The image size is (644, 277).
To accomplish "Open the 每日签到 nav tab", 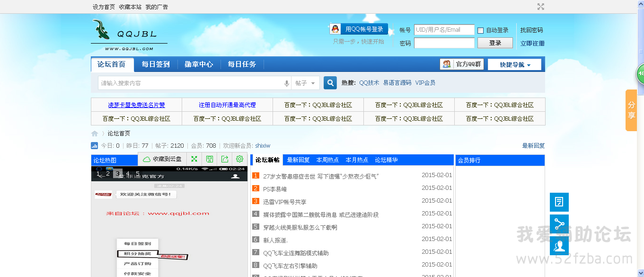I will 156,64.
